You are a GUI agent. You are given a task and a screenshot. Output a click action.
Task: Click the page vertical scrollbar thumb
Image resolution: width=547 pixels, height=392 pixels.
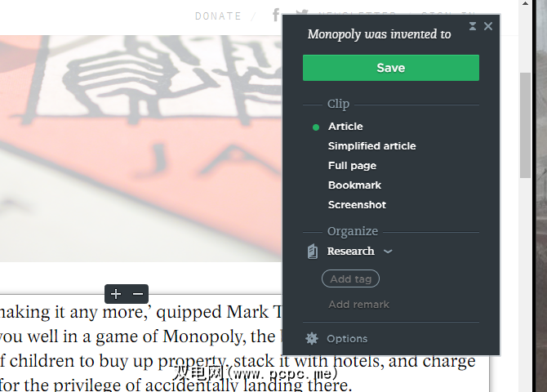pyautogui.click(x=526, y=126)
